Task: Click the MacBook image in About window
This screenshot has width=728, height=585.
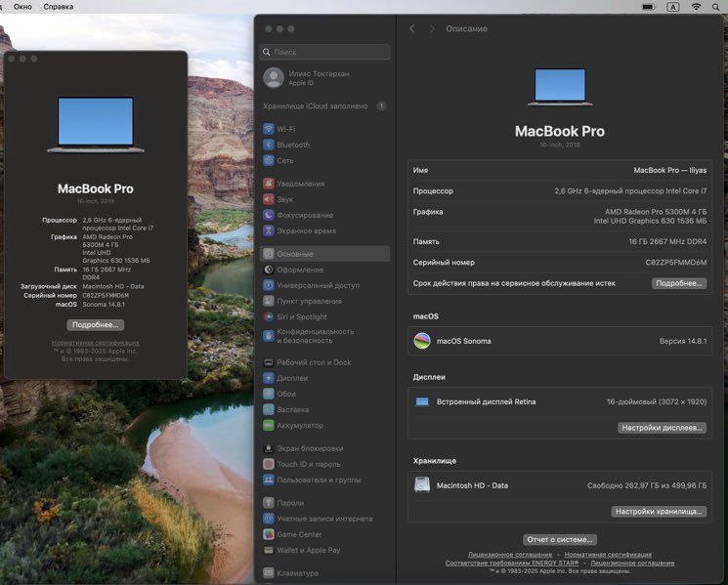Action: 96,124
